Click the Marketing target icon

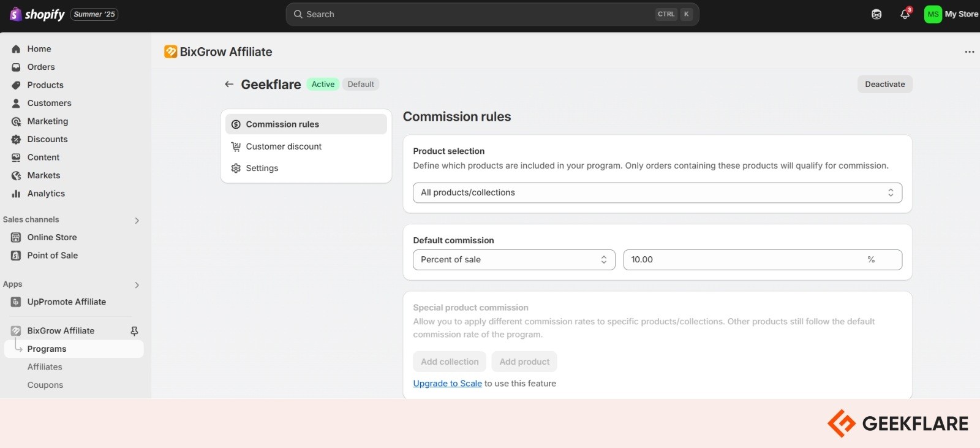click(16, 121)
